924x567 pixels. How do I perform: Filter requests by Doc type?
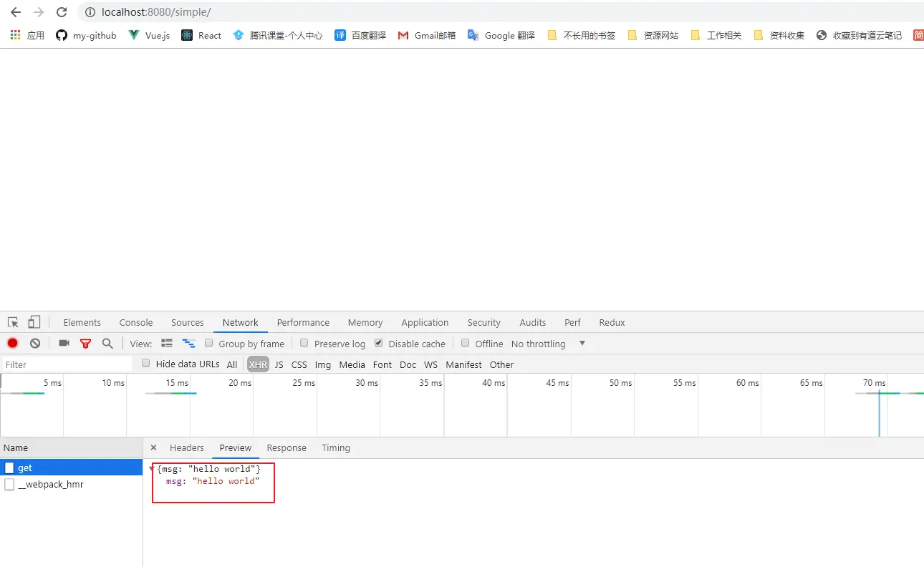click(x=408, y=364)
